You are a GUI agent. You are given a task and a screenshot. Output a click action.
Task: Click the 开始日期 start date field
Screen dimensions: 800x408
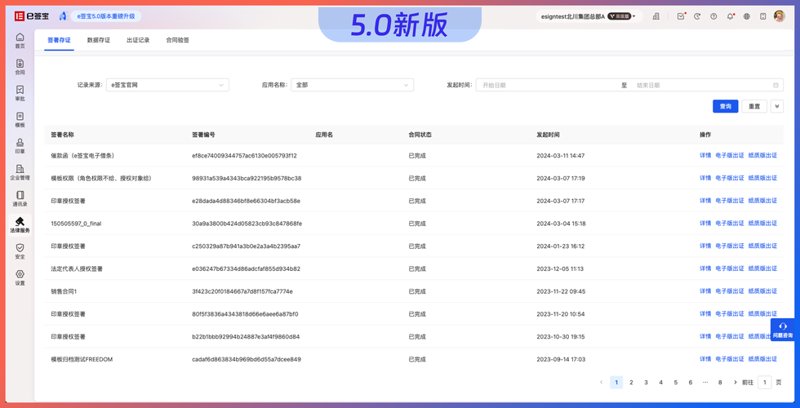(x=548, y=85)
